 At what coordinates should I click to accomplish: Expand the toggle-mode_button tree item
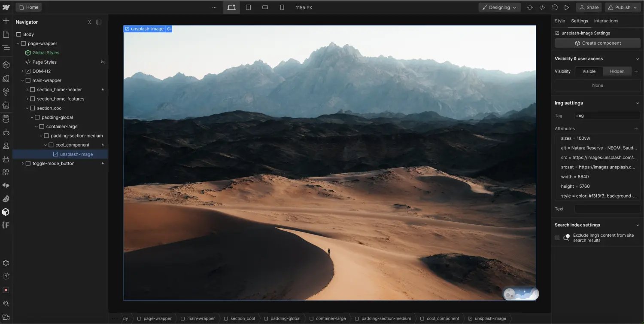tap(22, 163)
